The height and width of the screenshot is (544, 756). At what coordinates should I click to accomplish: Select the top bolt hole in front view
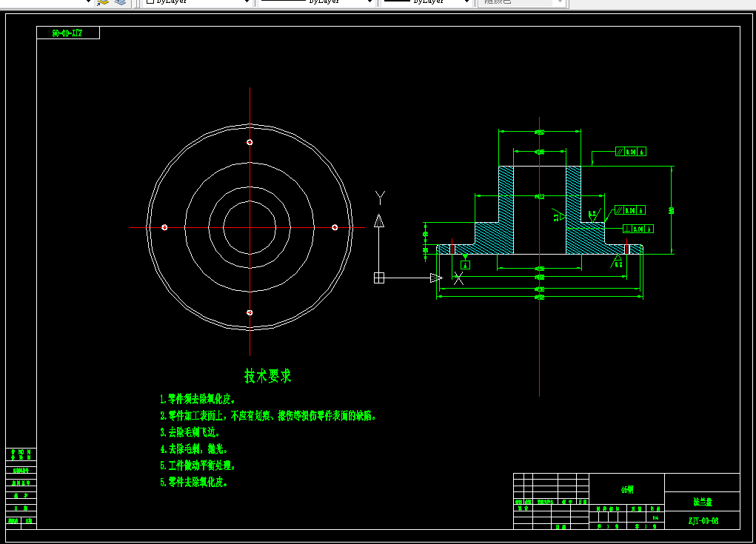coord(250,142)
